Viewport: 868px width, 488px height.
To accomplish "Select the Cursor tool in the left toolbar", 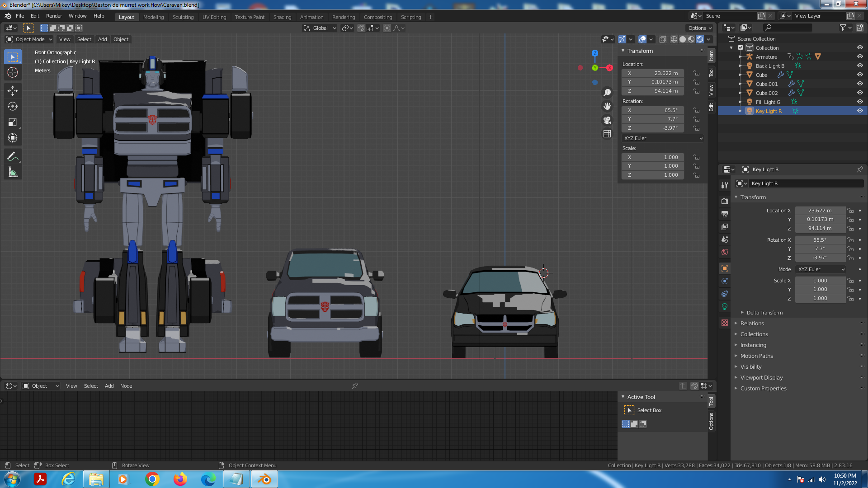I will (13, 72).
